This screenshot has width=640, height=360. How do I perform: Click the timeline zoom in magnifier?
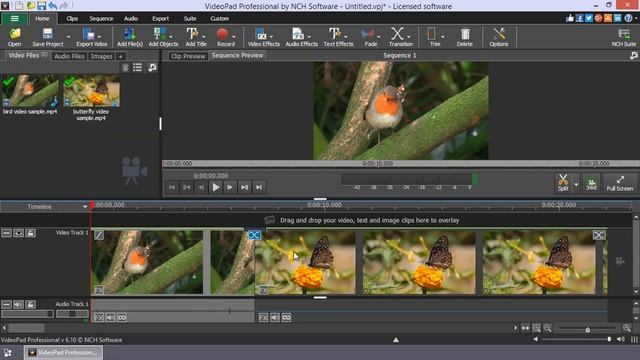tap(627, 328)
